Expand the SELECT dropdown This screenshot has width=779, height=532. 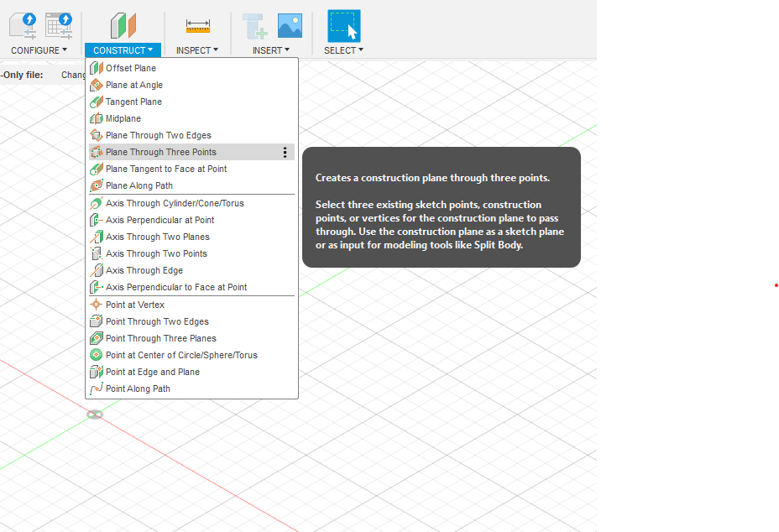(x=343, y=50)
